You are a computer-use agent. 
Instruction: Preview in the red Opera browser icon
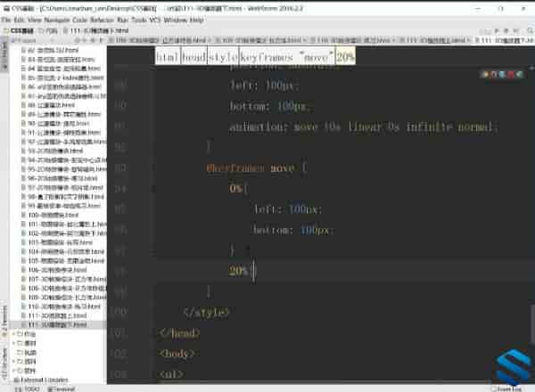point(511,74)
